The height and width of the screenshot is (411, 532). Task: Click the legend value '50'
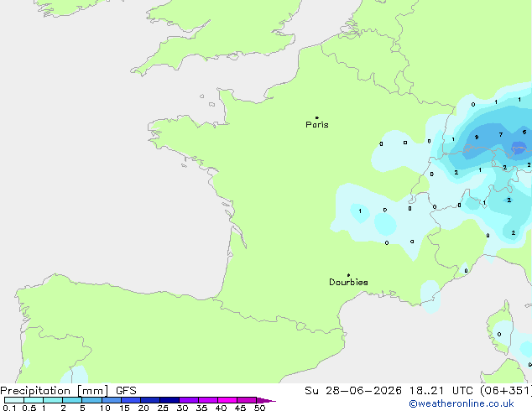click(259, 408)
